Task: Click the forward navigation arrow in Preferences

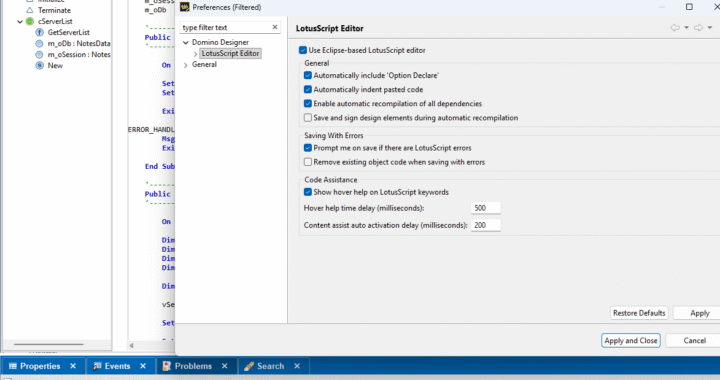Action: pos(698,28)
